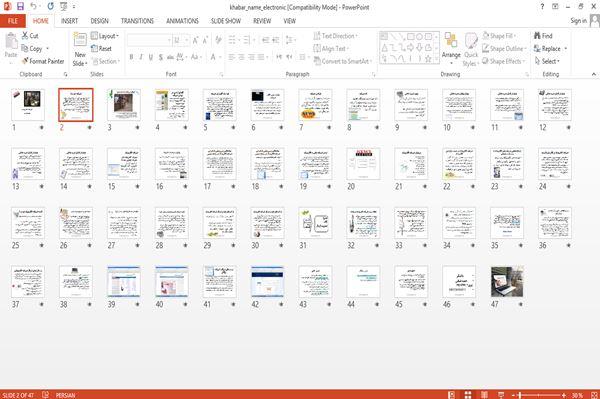Expand the Select dropdown in Editing group
600x399 pixels.
pyautogui.click(x=547, y=61)
